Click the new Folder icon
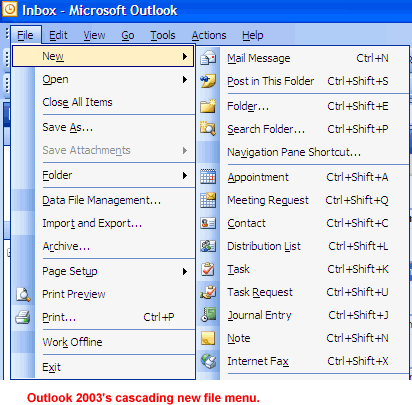This screenshot has width=412, height=405. (x=208, y=106)
